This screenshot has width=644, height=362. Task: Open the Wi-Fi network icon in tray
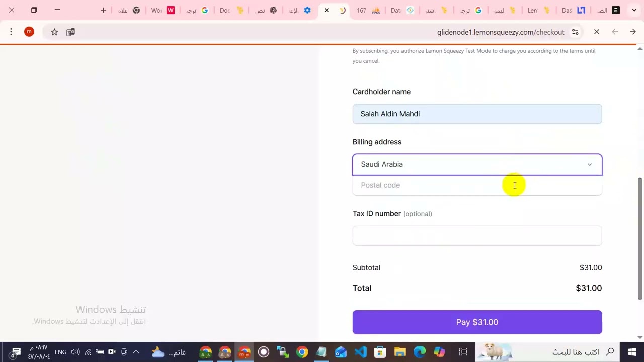(x=88, y=352)
